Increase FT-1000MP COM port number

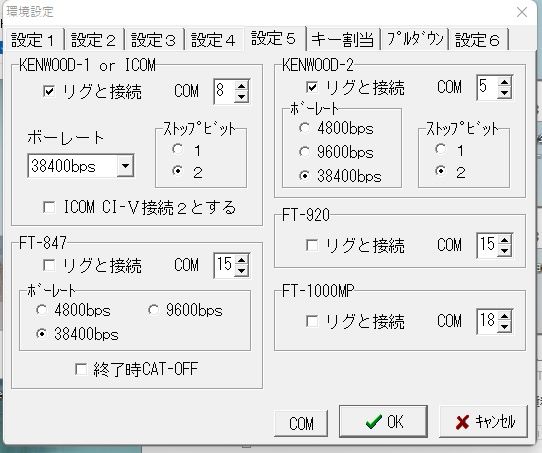(505, 316)
